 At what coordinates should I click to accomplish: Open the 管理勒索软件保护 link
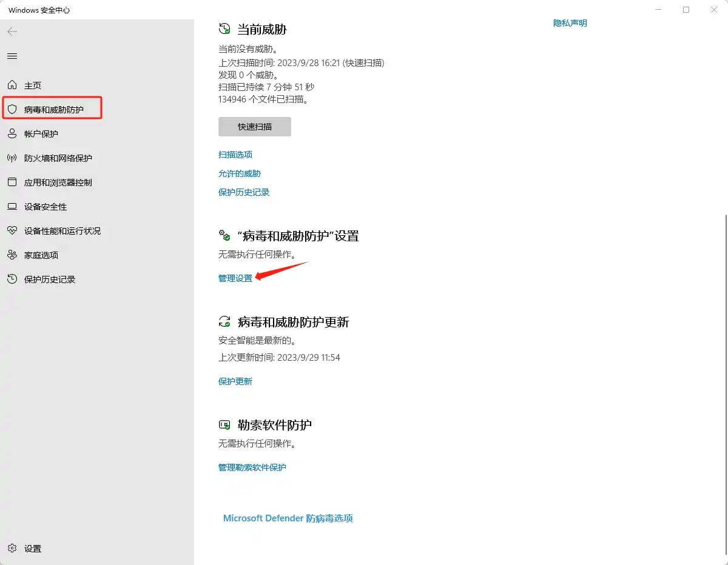(x=252, y=467)
